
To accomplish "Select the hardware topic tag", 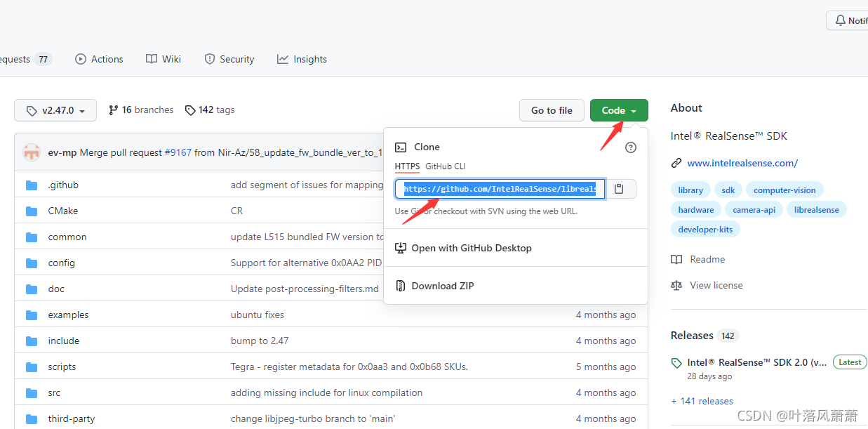I will click(x=696, y=209).
